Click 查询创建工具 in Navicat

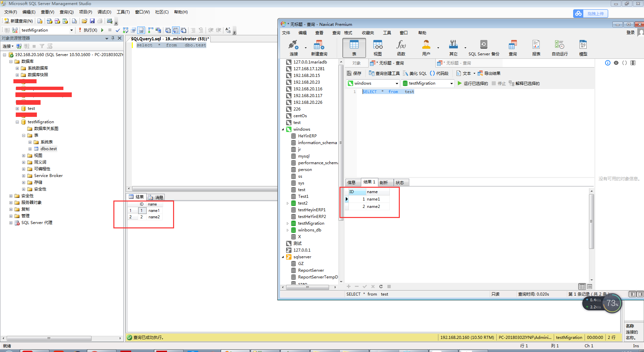384,73
